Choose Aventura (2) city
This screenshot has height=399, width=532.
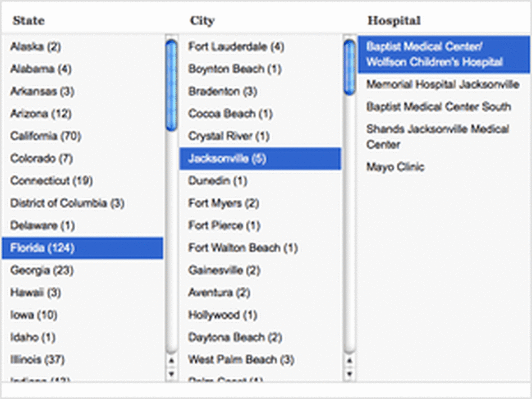(260, 293)
